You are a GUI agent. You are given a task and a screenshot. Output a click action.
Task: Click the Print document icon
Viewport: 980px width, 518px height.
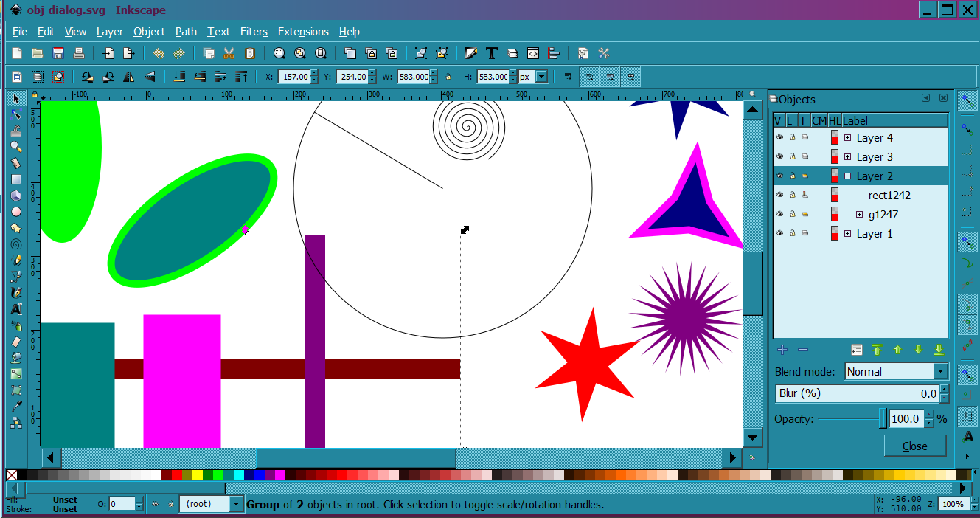(x=79, y=53)
